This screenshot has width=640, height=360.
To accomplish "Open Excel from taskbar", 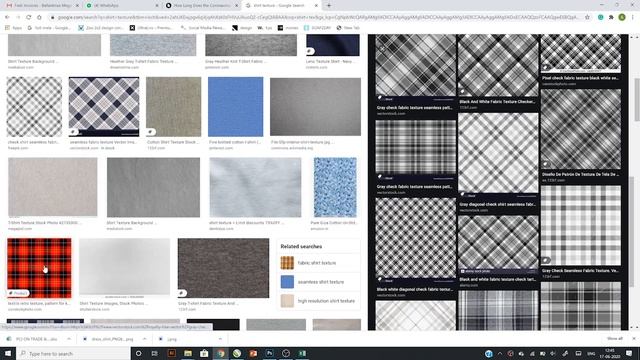I will click(x=302, y=353).
